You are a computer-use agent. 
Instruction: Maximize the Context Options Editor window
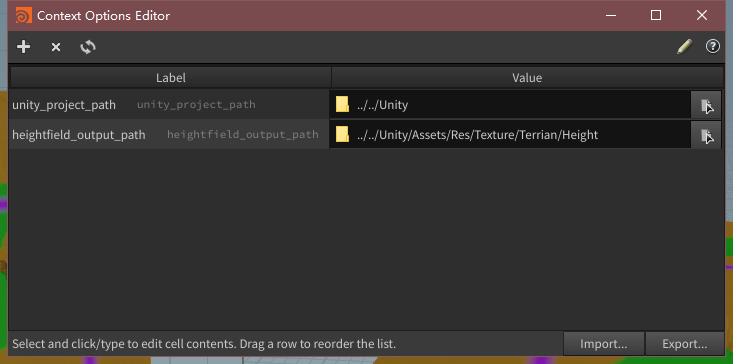click(656, 15)
